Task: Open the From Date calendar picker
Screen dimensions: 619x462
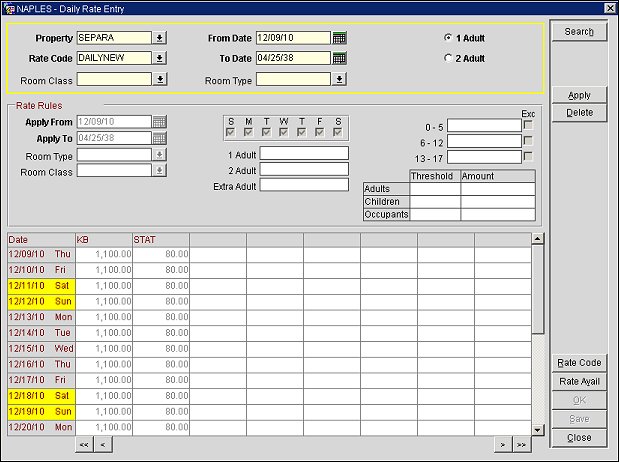Action: point(339,38)
